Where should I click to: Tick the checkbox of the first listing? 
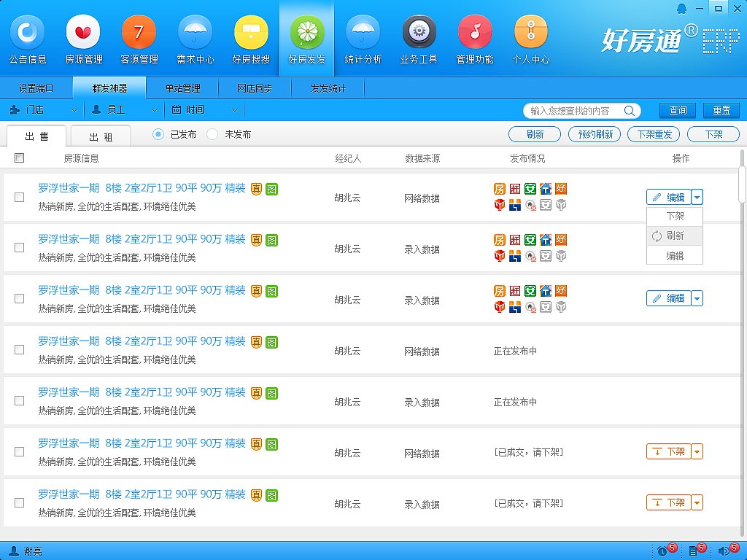tap(20, 197)
